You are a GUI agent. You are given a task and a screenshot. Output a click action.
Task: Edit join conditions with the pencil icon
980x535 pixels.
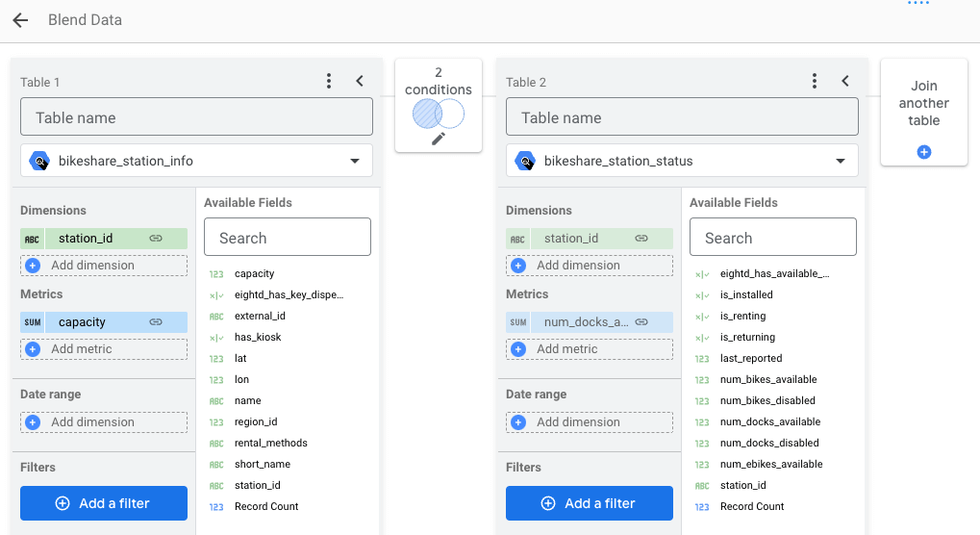(439, 139)
